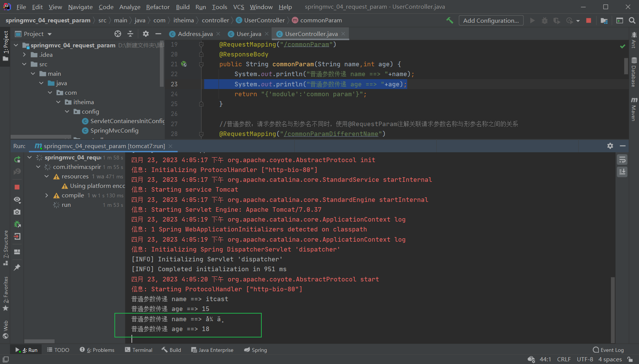The height and width of the screenshot is (364, 639).
Task: Toggle Soft-Wrap icon in console
Action: (622, 159)
